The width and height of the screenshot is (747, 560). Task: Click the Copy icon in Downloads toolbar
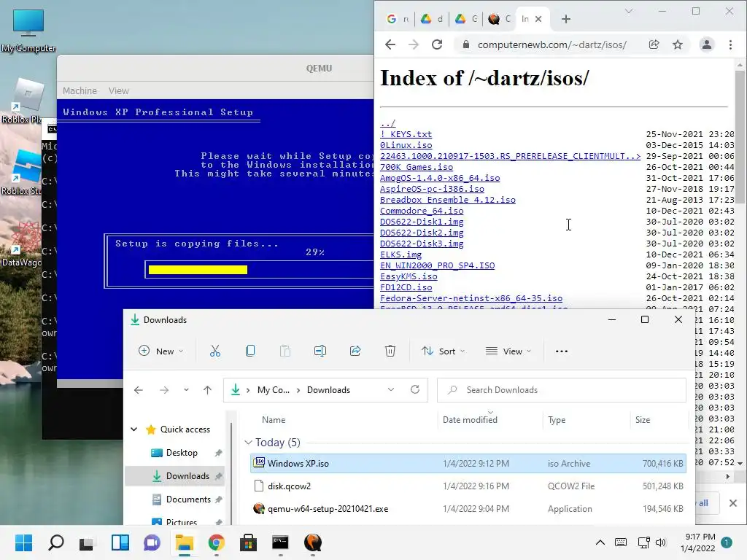[x=250, y=351]
